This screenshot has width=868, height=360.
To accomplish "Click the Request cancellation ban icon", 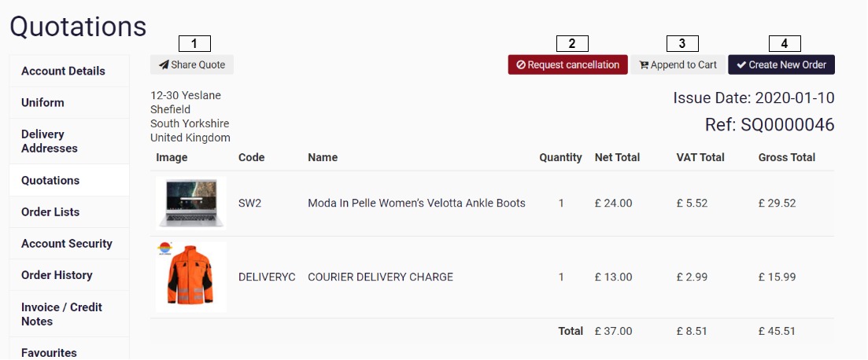I will [521, 65].
